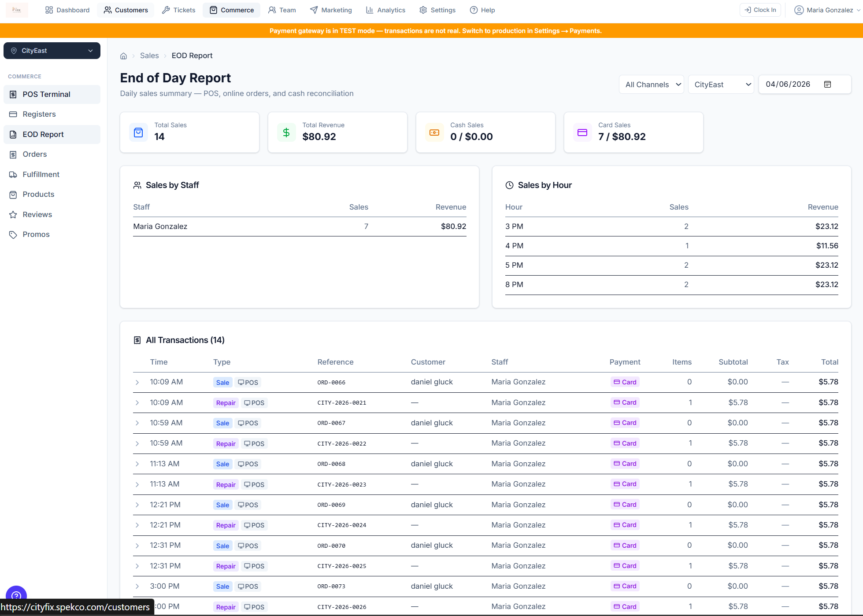
Task: Open the Maria Gonzalez account menu
Action: click(826, 10)
